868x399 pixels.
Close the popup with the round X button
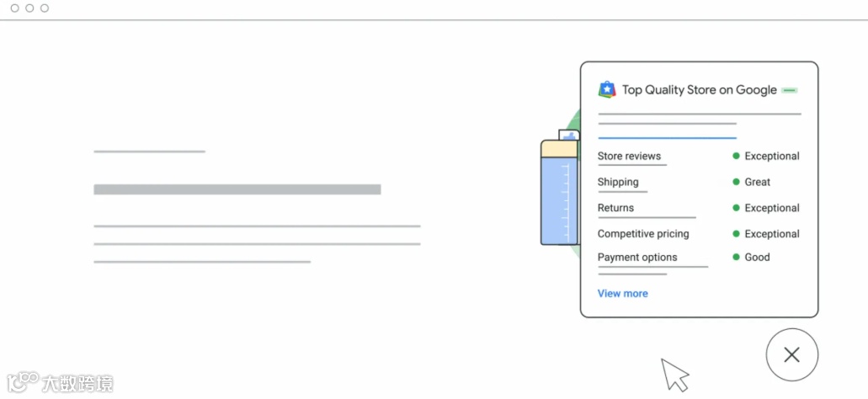791,354
